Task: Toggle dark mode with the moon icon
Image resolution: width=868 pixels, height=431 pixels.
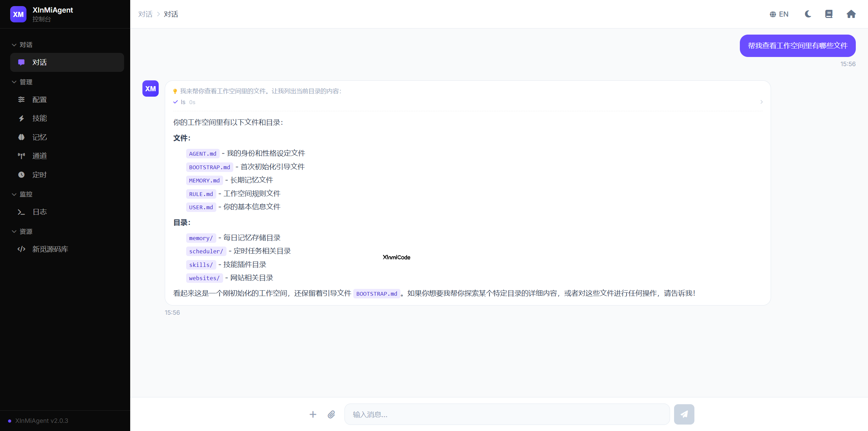Action: pos(808,14)
